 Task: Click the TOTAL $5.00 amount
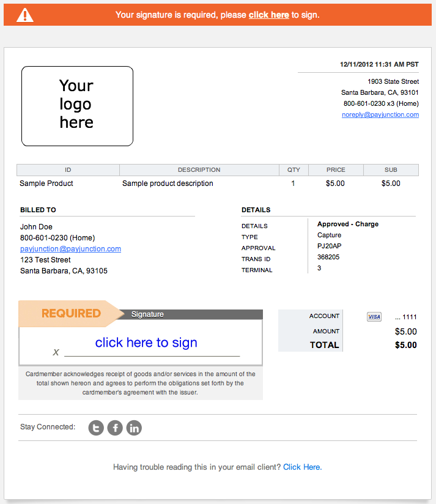406,345
